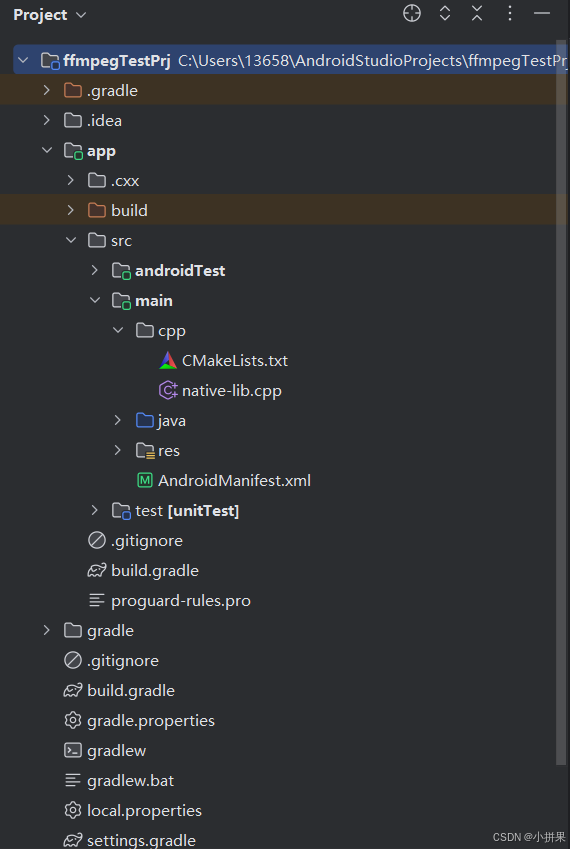Click the main module folder icon
Image resolution: width=570 pixels, height=849 pixels.
[121, 301]
